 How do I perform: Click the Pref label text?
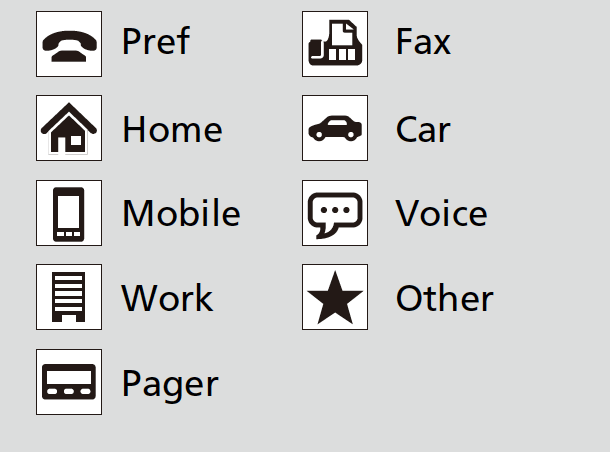[x=156, y=41]
